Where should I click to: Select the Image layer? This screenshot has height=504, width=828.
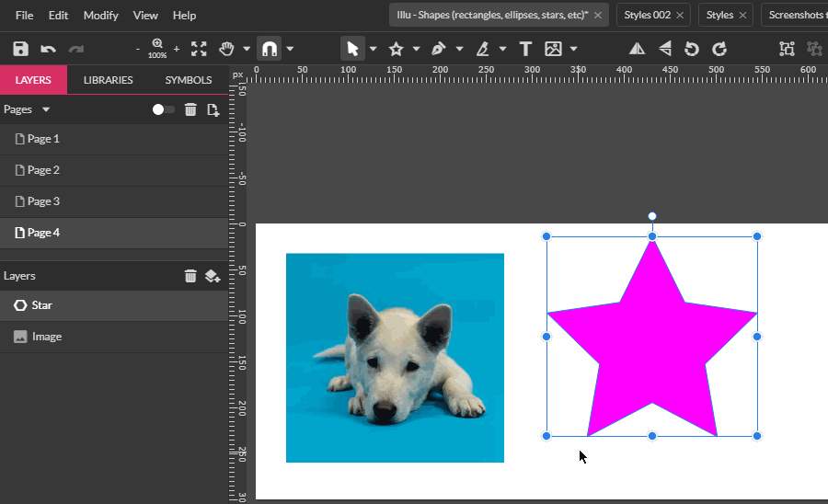tap(46, 337)
